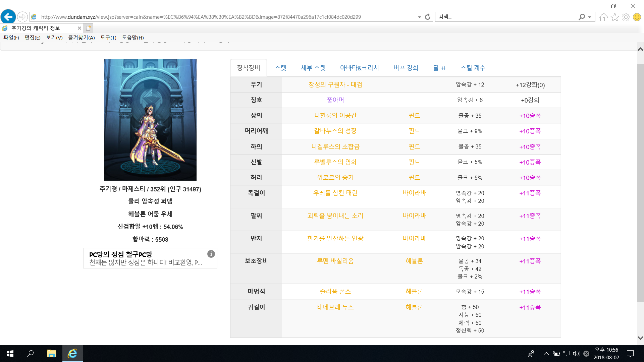The height and width of the screenshot is (362, 644).
Task: Click ring 한기를 발산하는 안광
Action: tap(335, 238)
